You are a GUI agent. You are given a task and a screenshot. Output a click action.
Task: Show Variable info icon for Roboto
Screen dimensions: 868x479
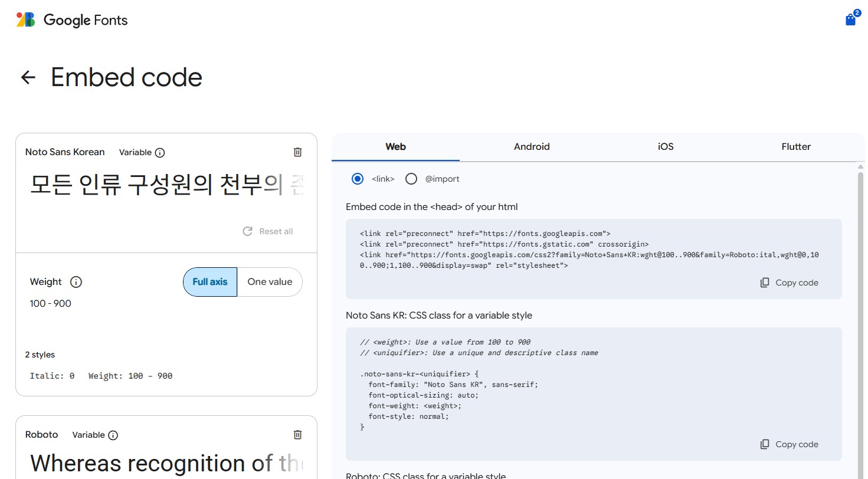(113, 435)
